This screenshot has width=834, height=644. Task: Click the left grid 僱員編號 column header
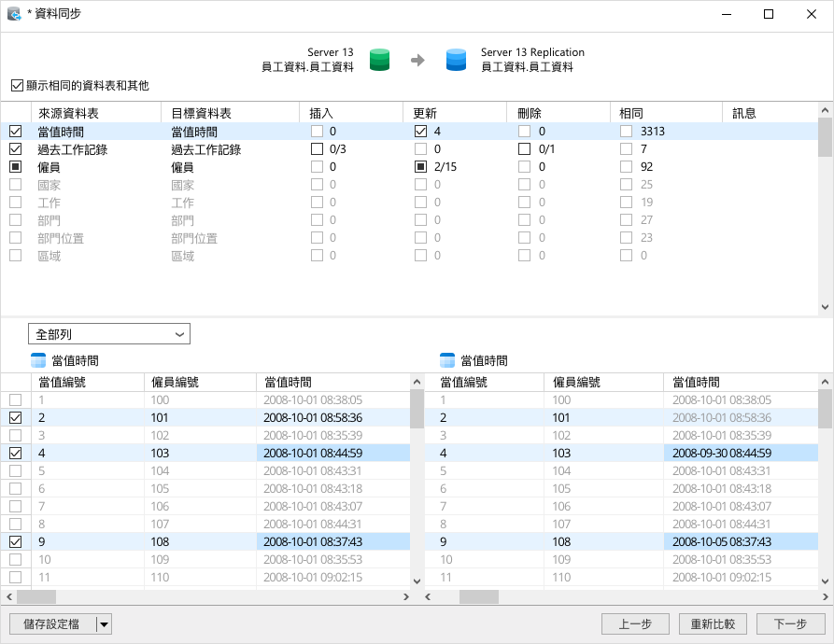click(x=200, y=382)
